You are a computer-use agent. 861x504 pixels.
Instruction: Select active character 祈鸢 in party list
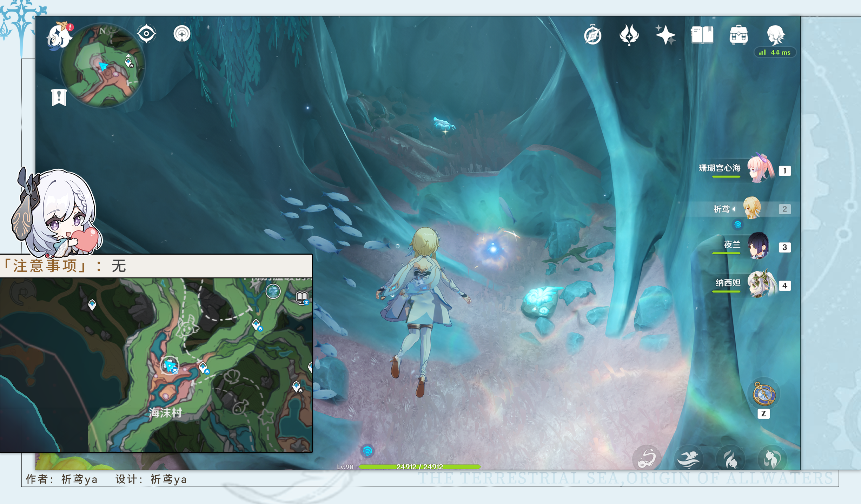[752, 209]
